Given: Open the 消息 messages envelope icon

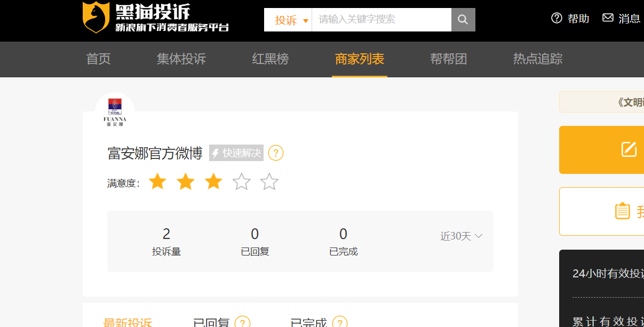Looking at the screenshot, I should 608,18.
